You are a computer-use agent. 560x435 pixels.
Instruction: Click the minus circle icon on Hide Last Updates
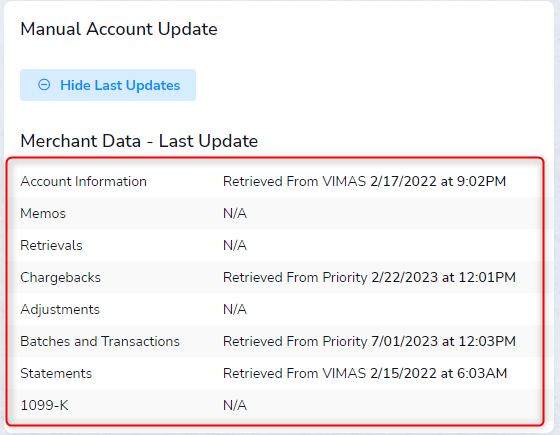(x=44, y=85)
